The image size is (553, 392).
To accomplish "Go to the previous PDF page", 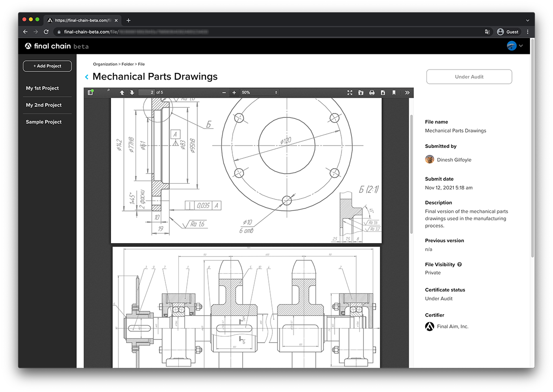I will pos(122,93).
